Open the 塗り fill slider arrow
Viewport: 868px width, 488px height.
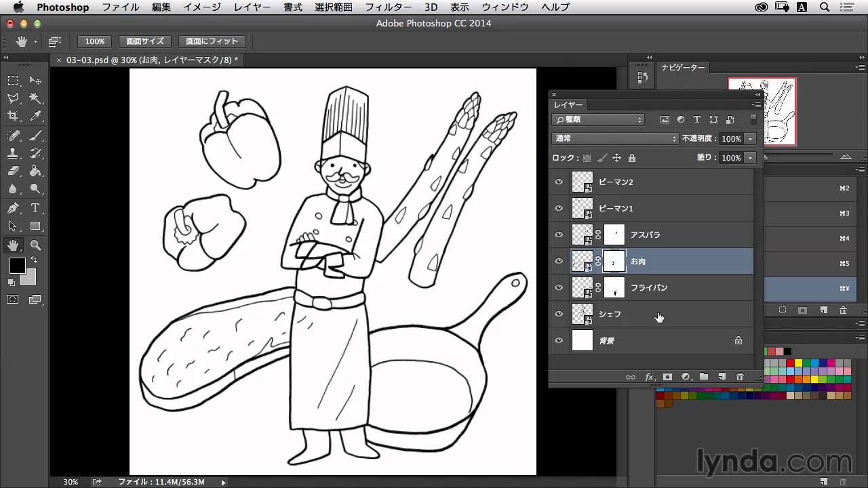point(751,157)
